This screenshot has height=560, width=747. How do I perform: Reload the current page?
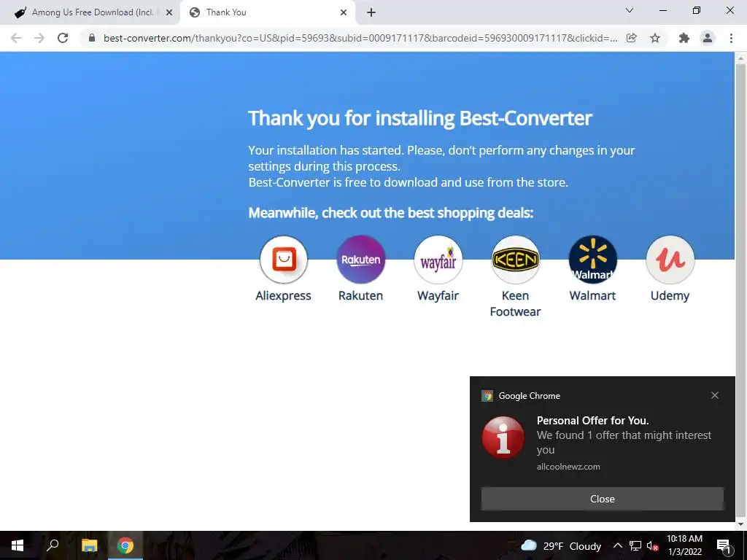coord(63,38)
